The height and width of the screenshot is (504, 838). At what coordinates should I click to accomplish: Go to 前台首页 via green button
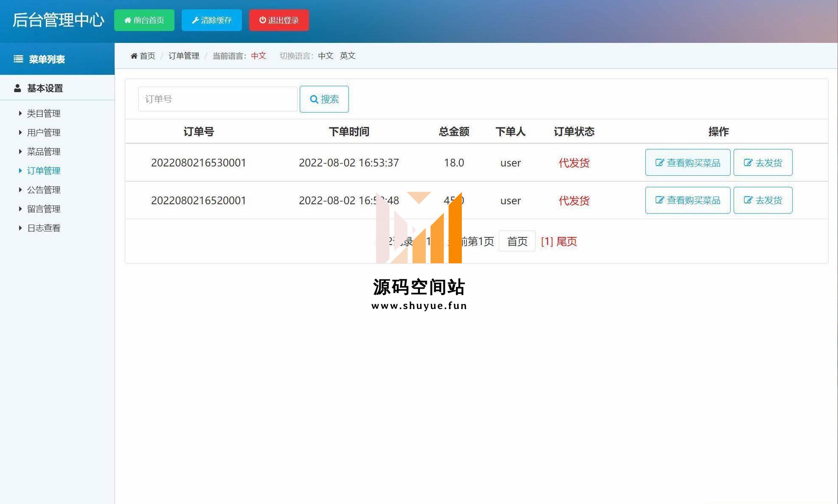coord(144,20)
